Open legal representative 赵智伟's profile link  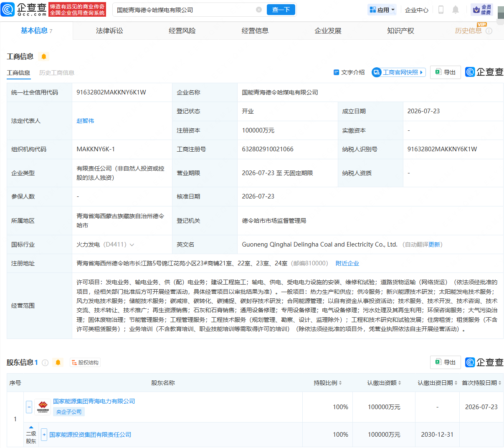tap(85, 121)
